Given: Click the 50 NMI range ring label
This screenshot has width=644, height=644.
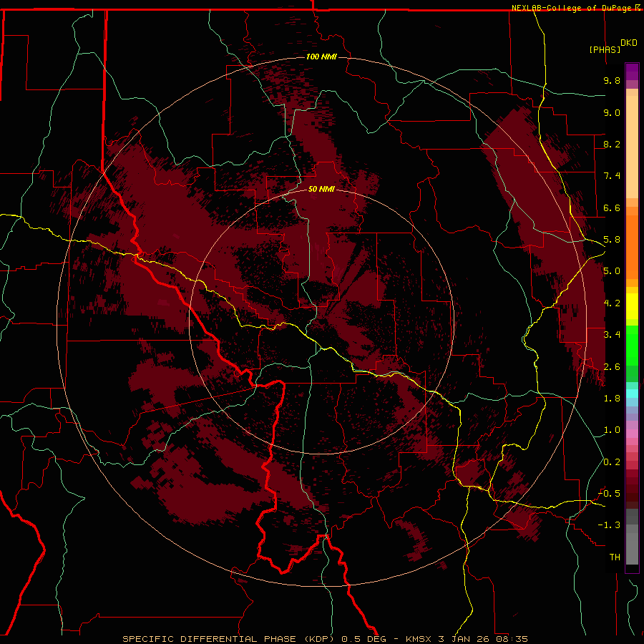Looking at the screenshot, I should point(321,189).
